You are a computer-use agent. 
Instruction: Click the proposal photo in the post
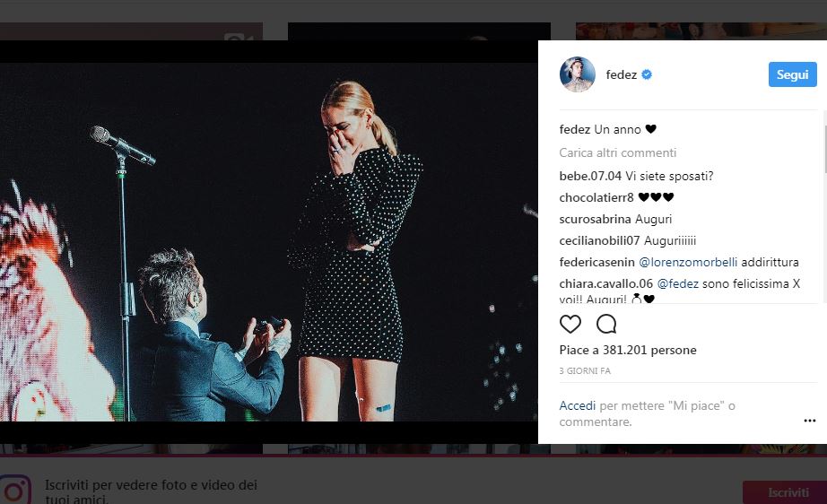269,242
